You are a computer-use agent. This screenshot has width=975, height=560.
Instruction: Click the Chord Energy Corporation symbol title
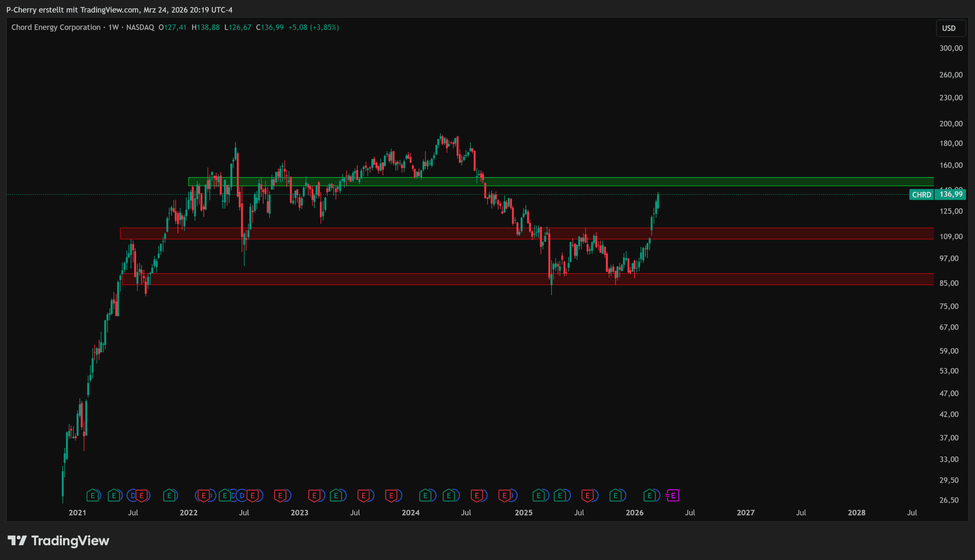56,27
